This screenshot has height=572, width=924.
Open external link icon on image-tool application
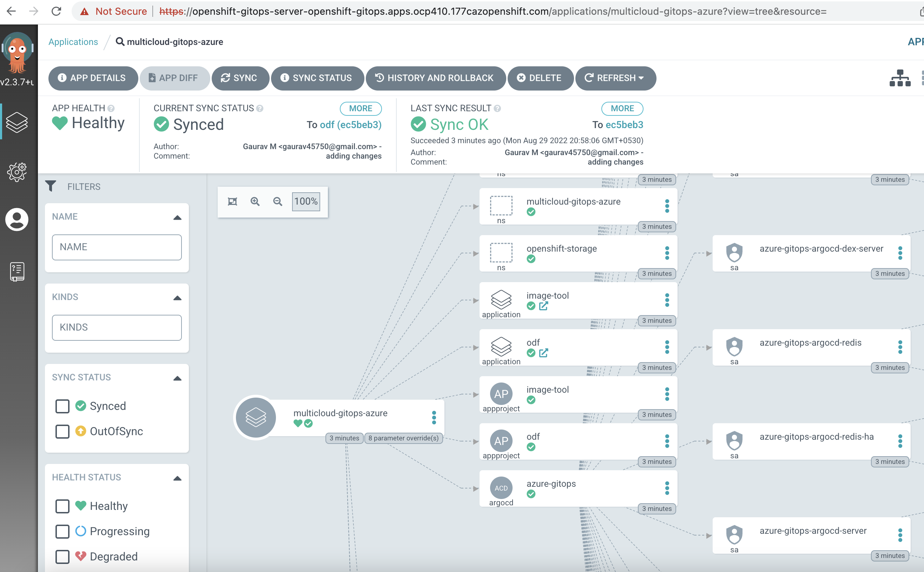[x=543, y=306]
